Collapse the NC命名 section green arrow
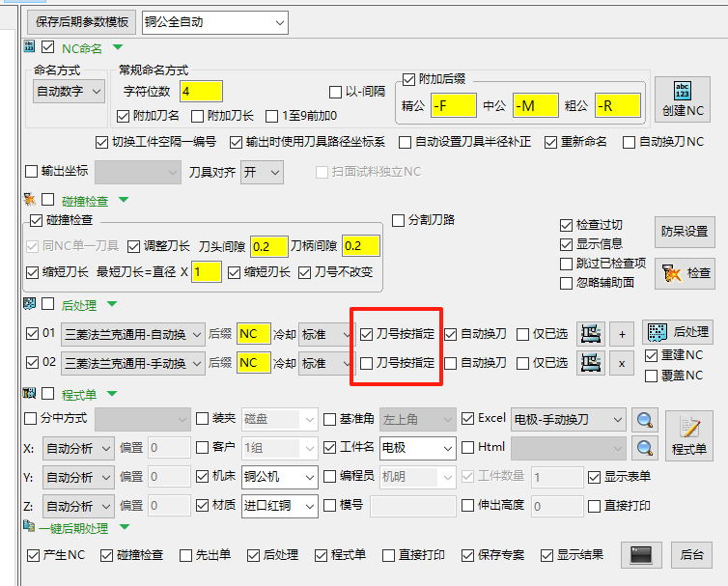Screen dimensions: 728x586 point(118,47)
